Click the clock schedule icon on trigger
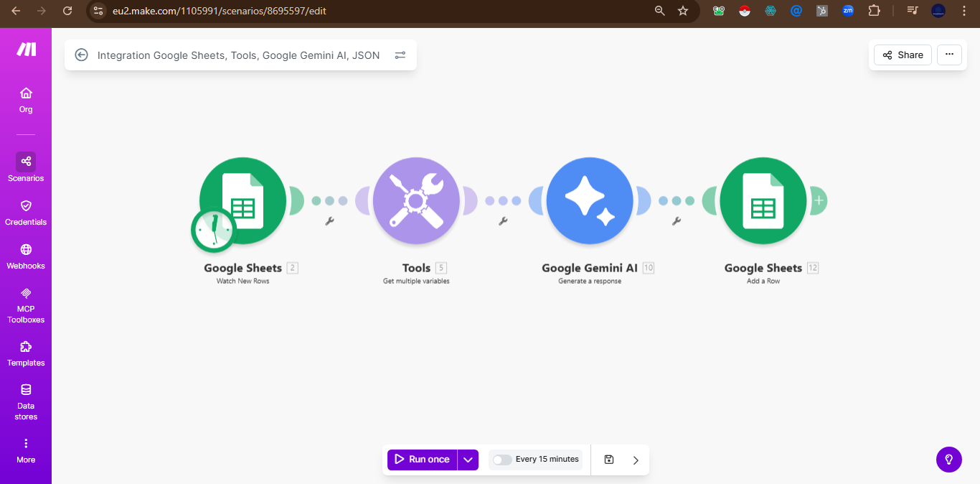 pyautogui.click(x=213, y=231)
